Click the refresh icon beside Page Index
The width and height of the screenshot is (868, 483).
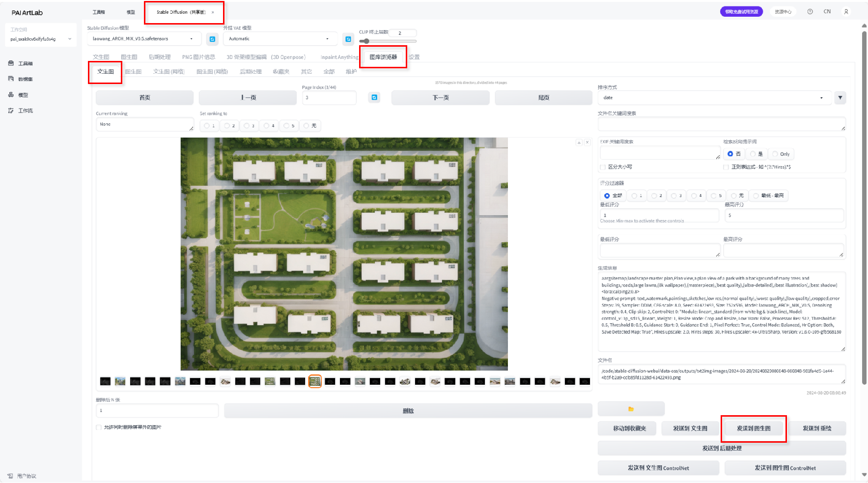tap(374, 97)
